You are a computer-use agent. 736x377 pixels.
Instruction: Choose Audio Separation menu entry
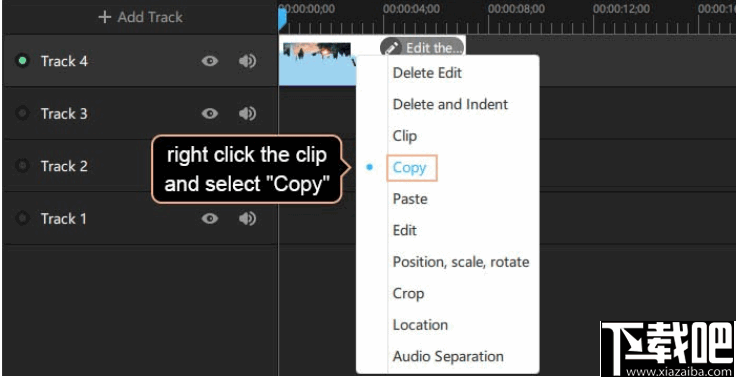[x=448, y=356]
